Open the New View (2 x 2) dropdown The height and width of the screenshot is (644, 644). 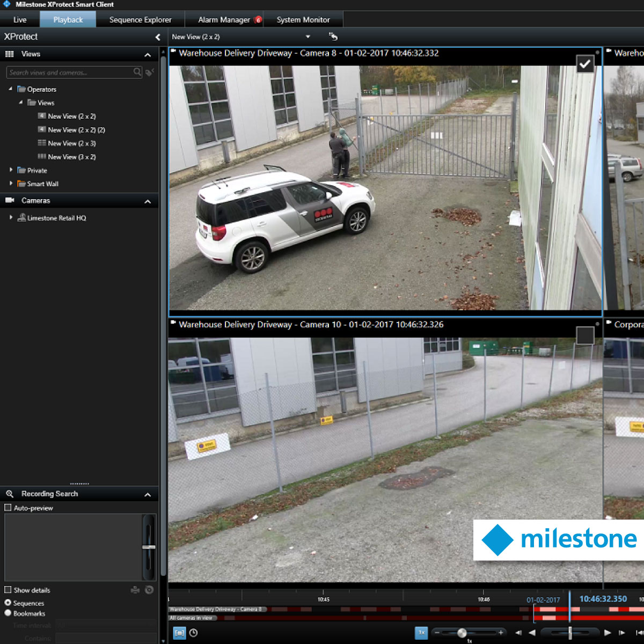point(308,37)
